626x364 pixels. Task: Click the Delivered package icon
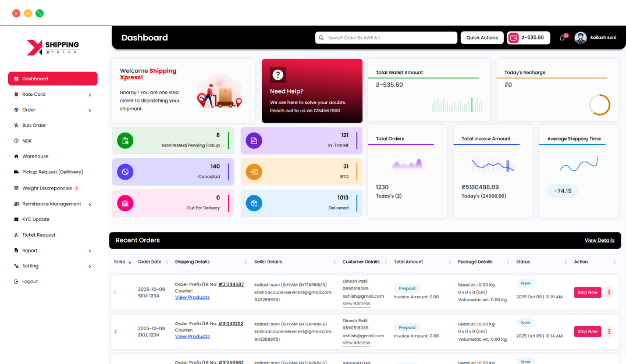click(x=254, y=203)
